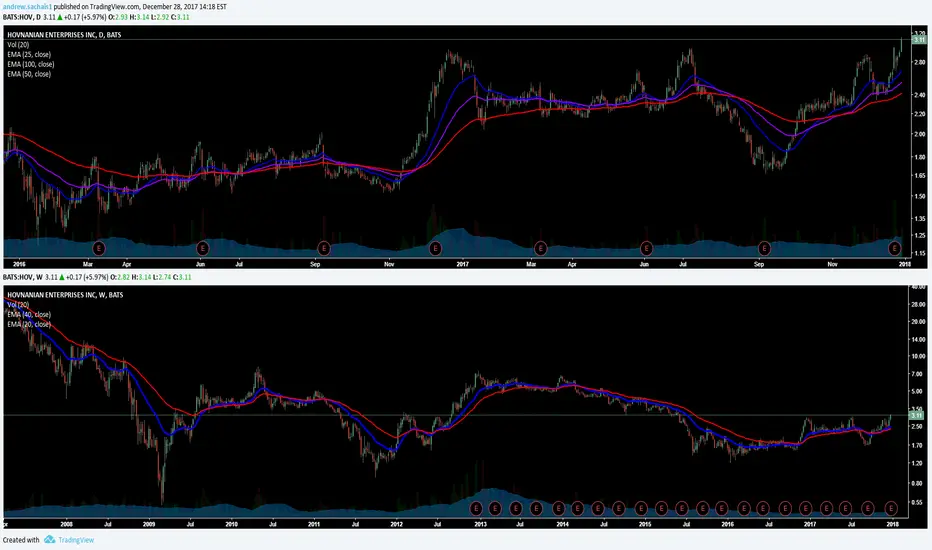The image size is (932, 550).
Task: Click the Nov label before 2017 on daily axis
Action: click(389, 264)
